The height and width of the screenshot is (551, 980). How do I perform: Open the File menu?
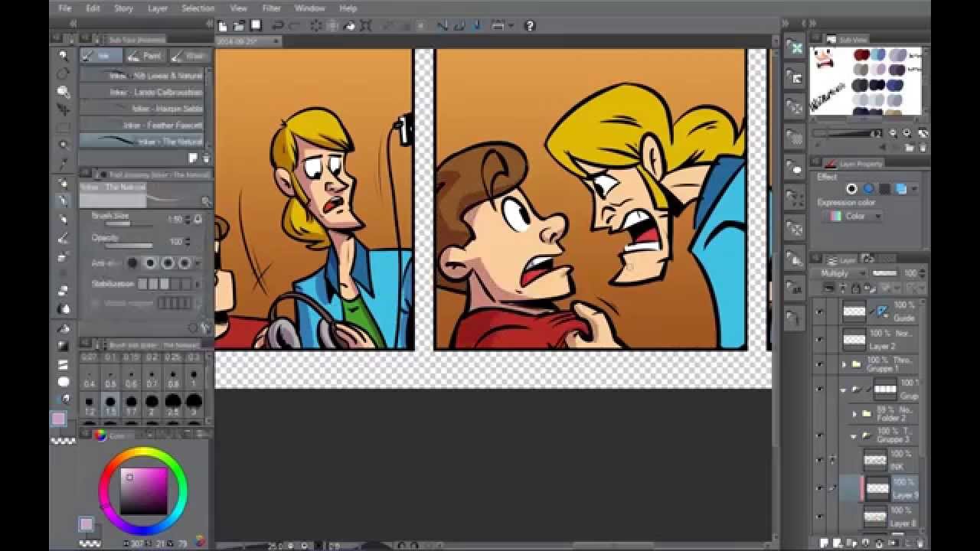click(65, 8)
